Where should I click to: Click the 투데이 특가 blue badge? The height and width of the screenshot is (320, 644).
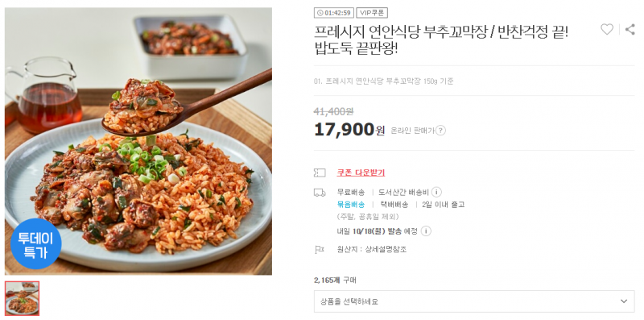point(36,243)
